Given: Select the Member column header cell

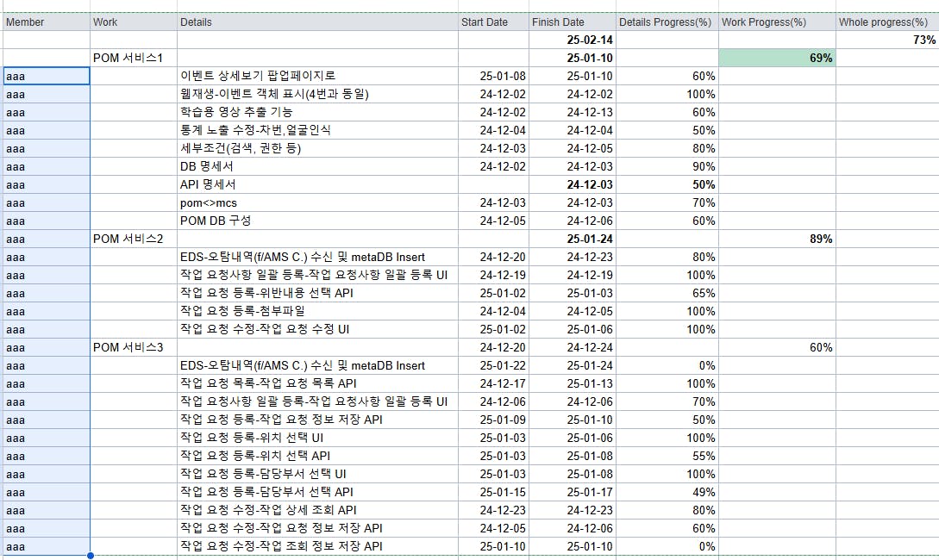Looking at the screenshot, I should [46, 22].
